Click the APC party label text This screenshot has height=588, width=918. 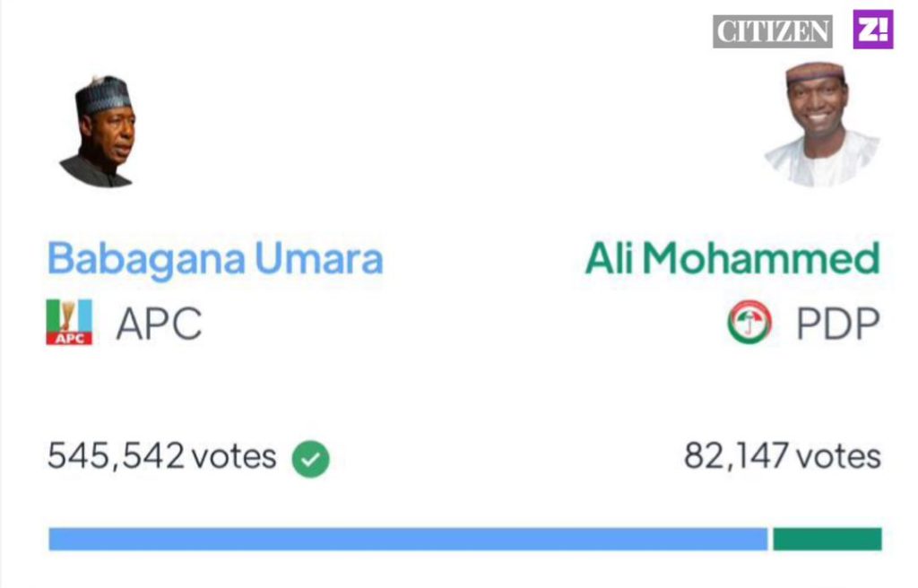point(159,324)
